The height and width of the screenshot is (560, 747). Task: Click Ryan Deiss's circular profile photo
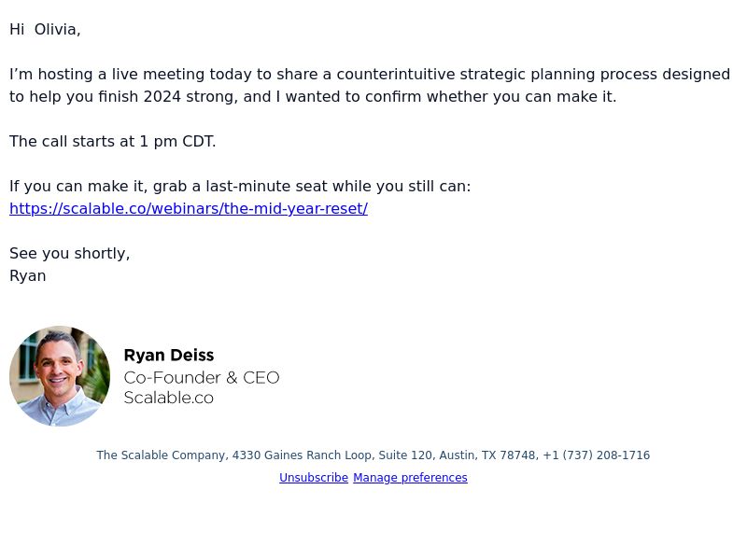(60, 376)
